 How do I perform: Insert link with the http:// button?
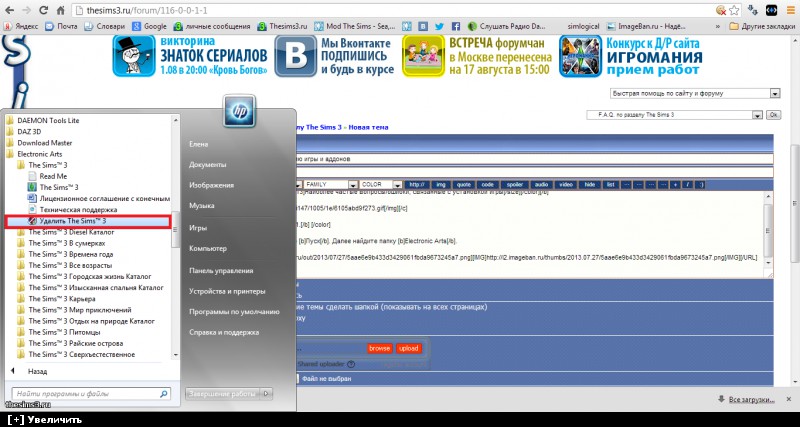417,184
